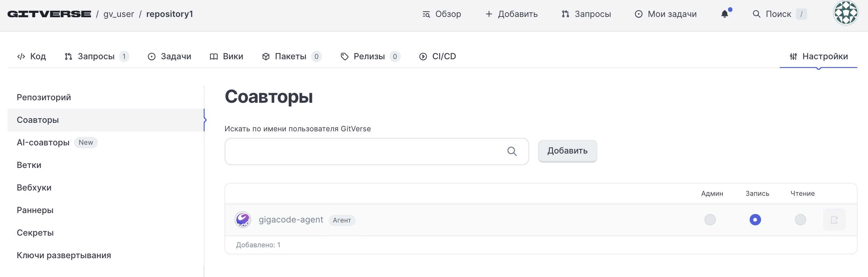This screenshot has width=868, height=277.
Task: Click the CI/CD play icon
Action: 423,56
